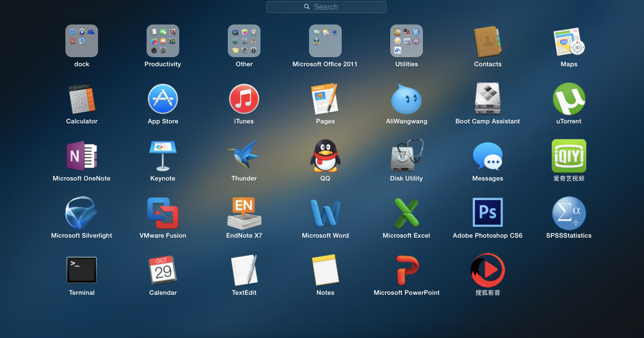644x338 pixels.
Task: Open the QQ penguin app
Action: (325, 156)
